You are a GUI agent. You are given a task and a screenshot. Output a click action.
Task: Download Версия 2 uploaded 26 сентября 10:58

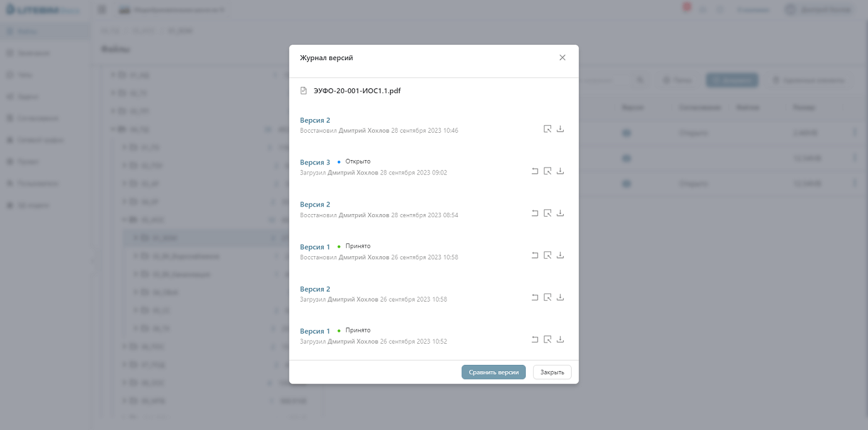[x=560, y=298]
